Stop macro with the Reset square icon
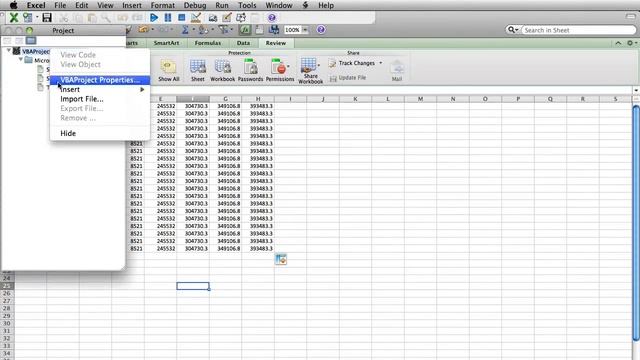 [182, 18]
